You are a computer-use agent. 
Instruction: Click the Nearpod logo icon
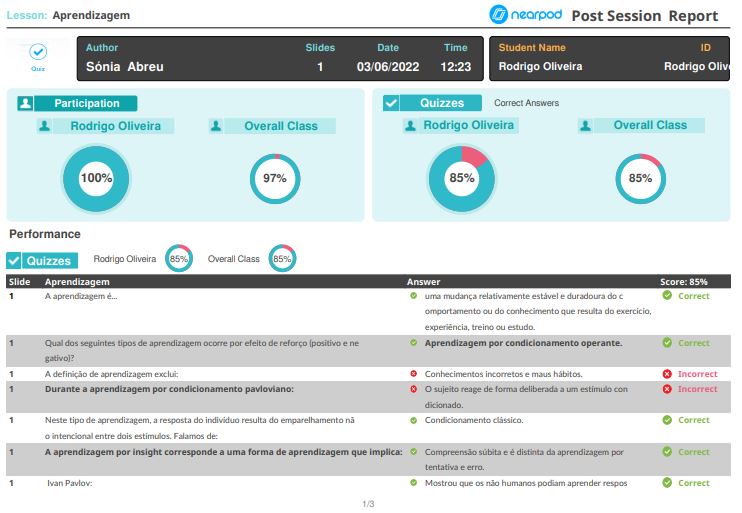pyautogui.click(x=500, y=15)
